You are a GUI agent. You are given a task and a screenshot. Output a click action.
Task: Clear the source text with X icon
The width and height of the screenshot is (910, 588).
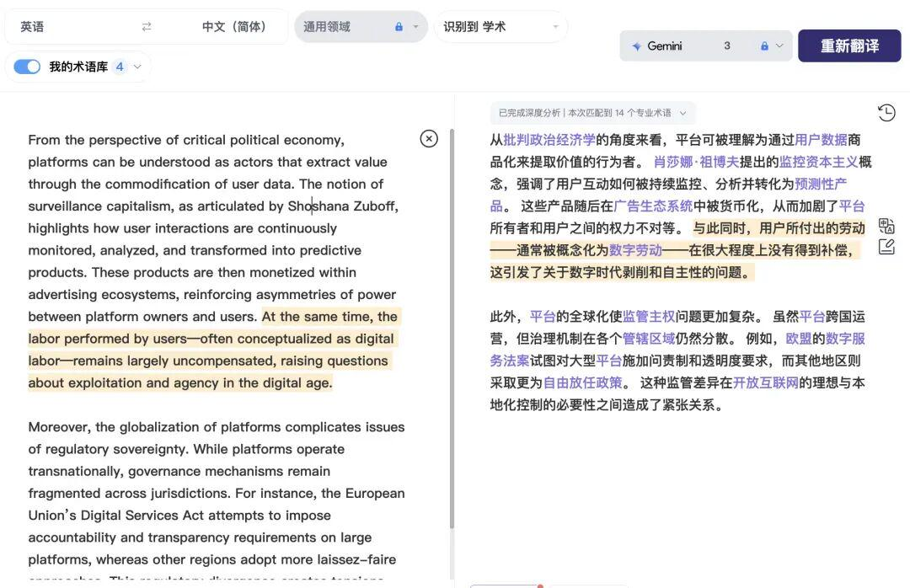pyautogui.click(x=428, y=139)
